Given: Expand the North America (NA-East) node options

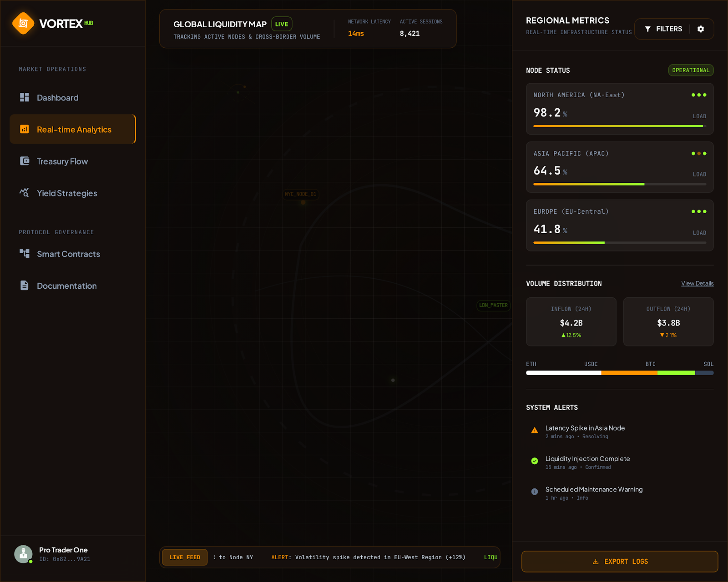Looking at the screenshot, I should [698, 95].
